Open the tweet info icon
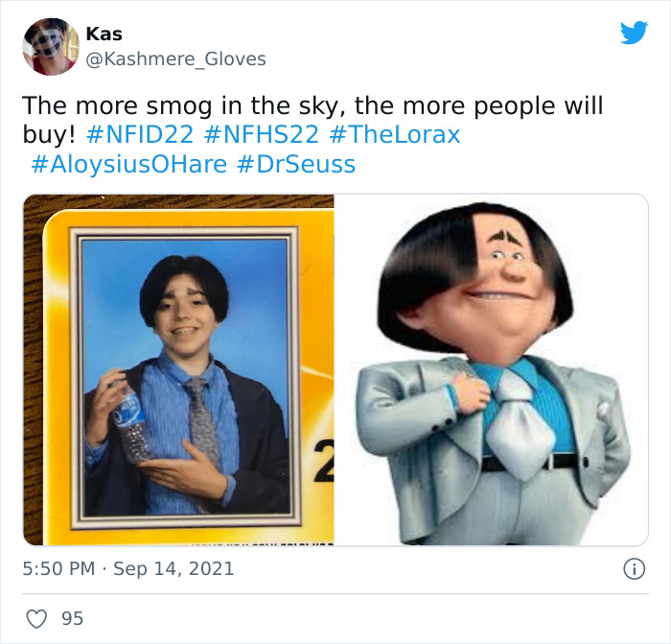This screenshot has width=671, height=644. click(x=634, y=569)
